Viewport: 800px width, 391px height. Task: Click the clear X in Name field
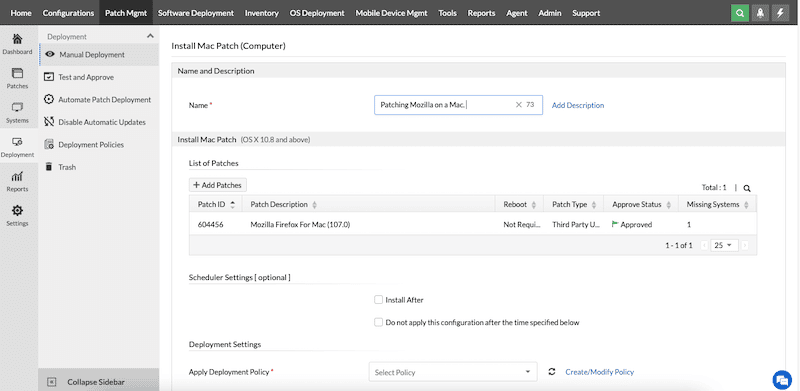(518, 105)
